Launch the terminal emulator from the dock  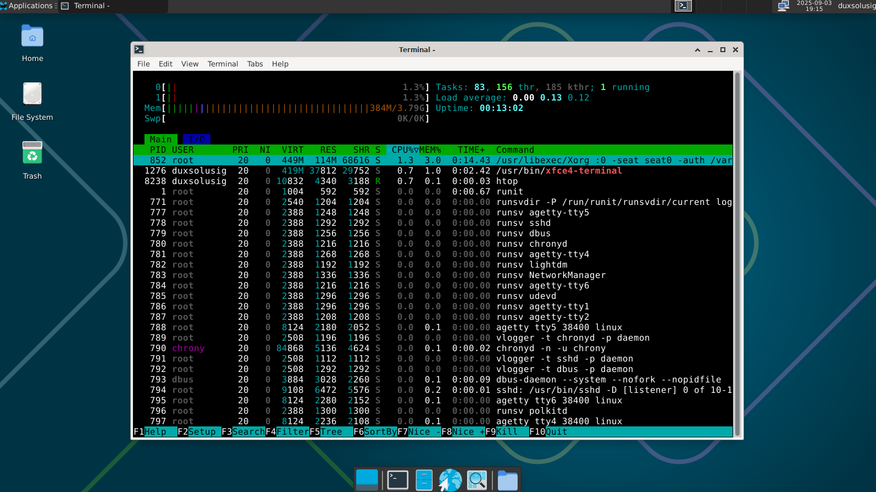pos(397,480)
